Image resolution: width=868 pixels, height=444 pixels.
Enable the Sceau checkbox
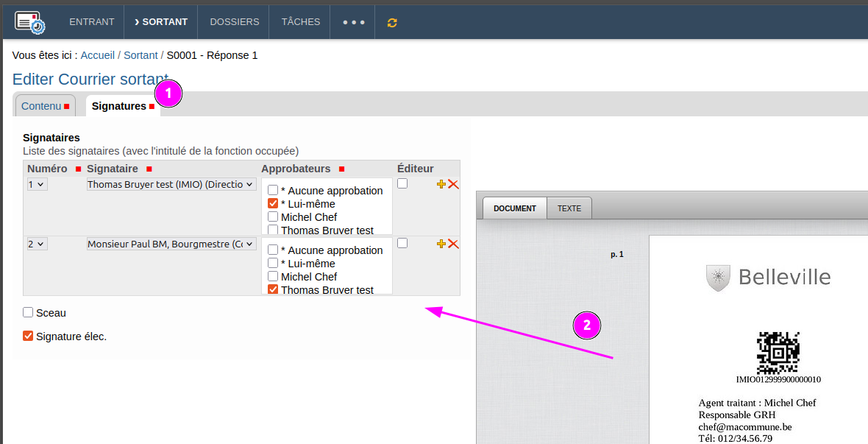[28, 313]
